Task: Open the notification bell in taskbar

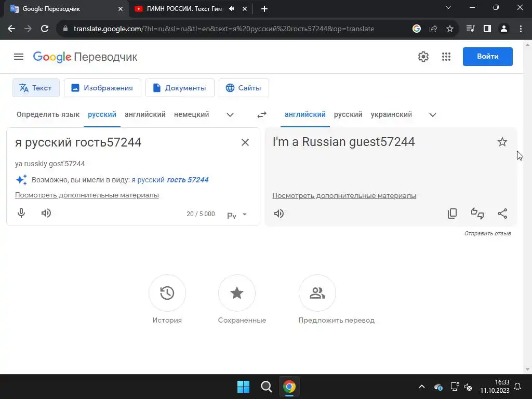Action: point(518,387)
